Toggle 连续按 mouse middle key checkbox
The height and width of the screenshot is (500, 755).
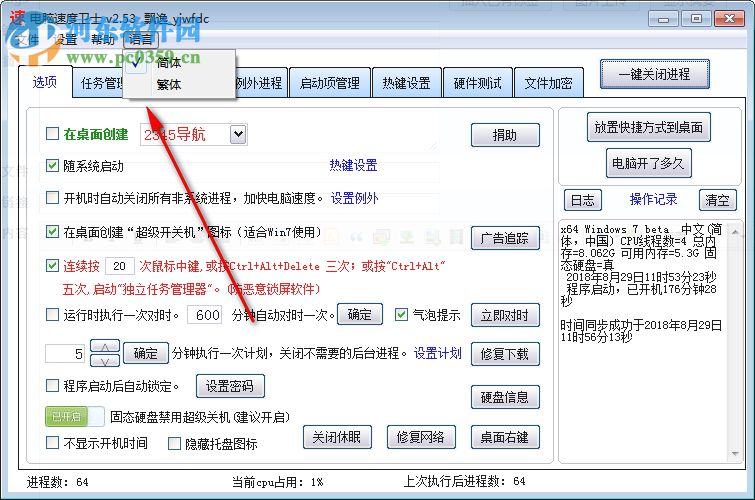tap(52, 265)
